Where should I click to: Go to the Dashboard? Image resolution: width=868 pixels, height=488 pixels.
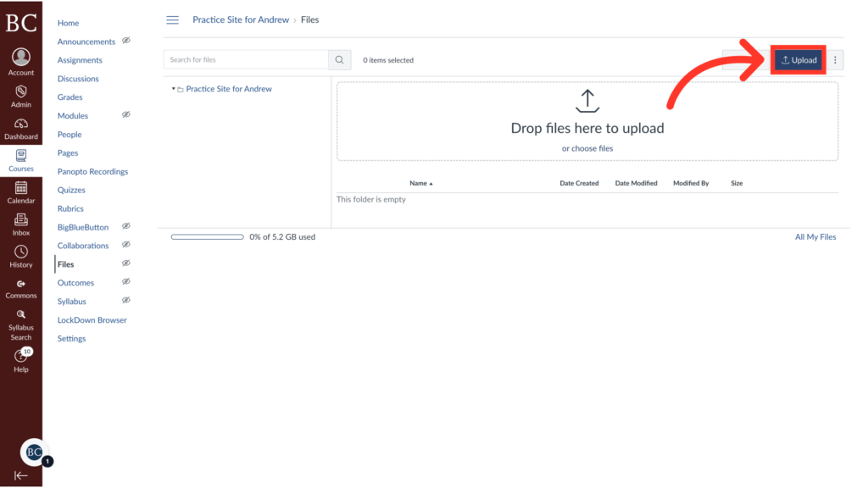tap(20, 127)
